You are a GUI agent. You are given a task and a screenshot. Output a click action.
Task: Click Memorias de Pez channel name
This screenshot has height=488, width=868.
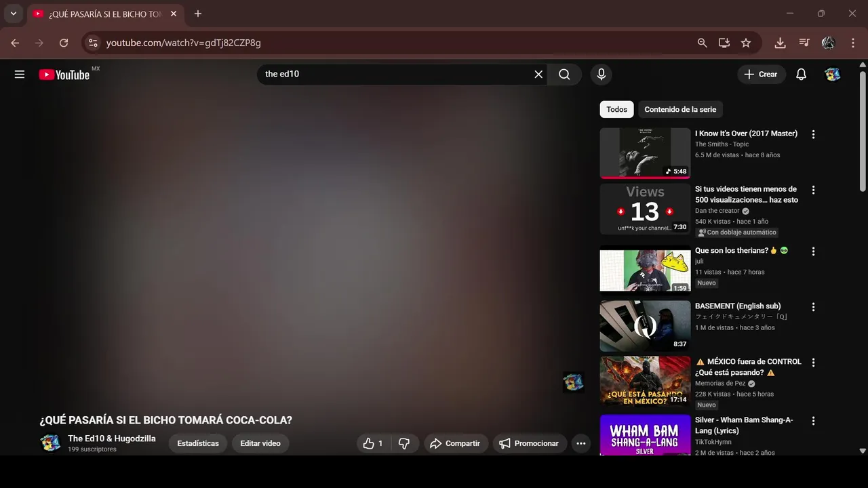[720, 384]
